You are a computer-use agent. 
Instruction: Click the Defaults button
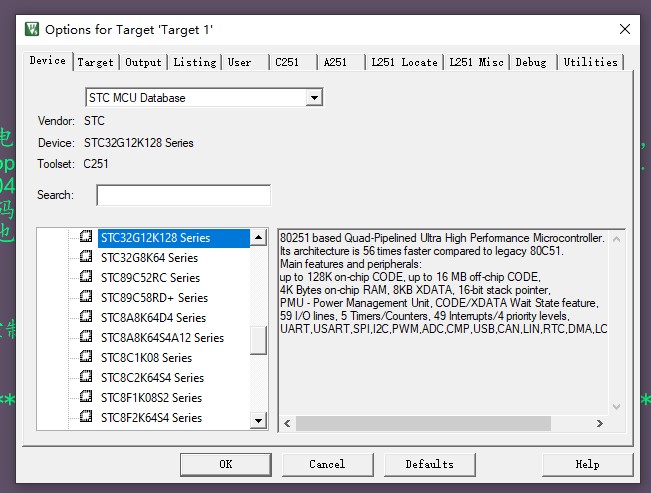(430, 464)
